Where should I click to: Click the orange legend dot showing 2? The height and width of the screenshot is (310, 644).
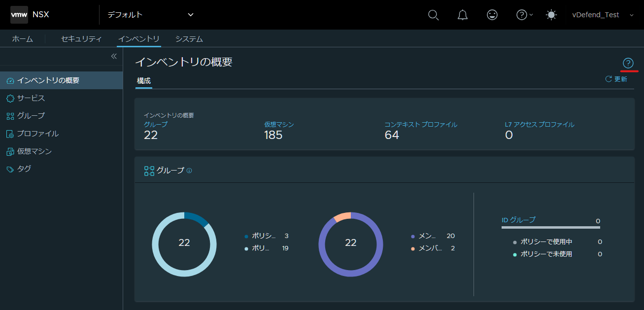point(413,248)
